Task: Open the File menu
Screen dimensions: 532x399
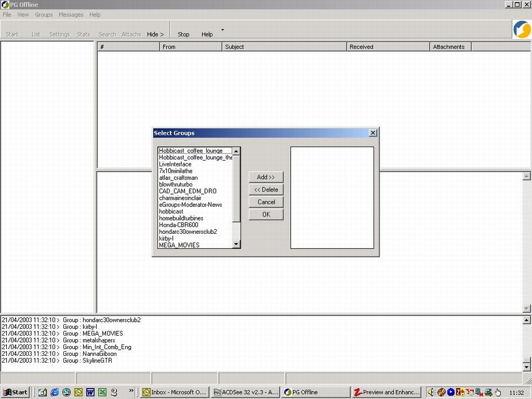Action: click(x=7, y=14)
